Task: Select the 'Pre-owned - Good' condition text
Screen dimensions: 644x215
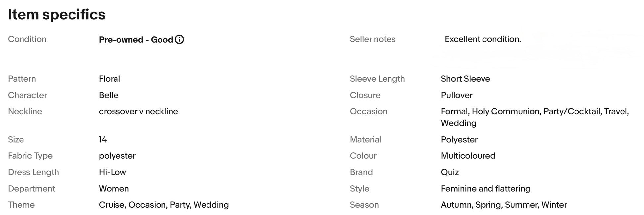Action: click(136, 40)
